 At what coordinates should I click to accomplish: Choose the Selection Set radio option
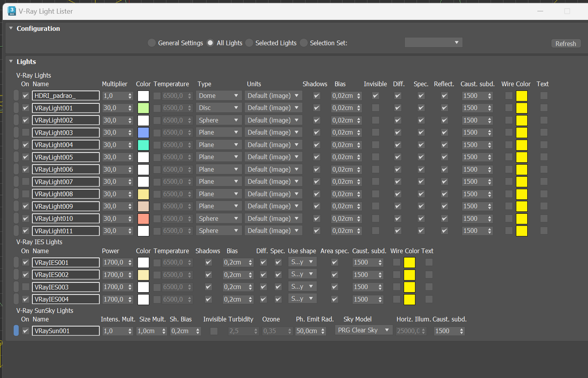tap(304, 43)
